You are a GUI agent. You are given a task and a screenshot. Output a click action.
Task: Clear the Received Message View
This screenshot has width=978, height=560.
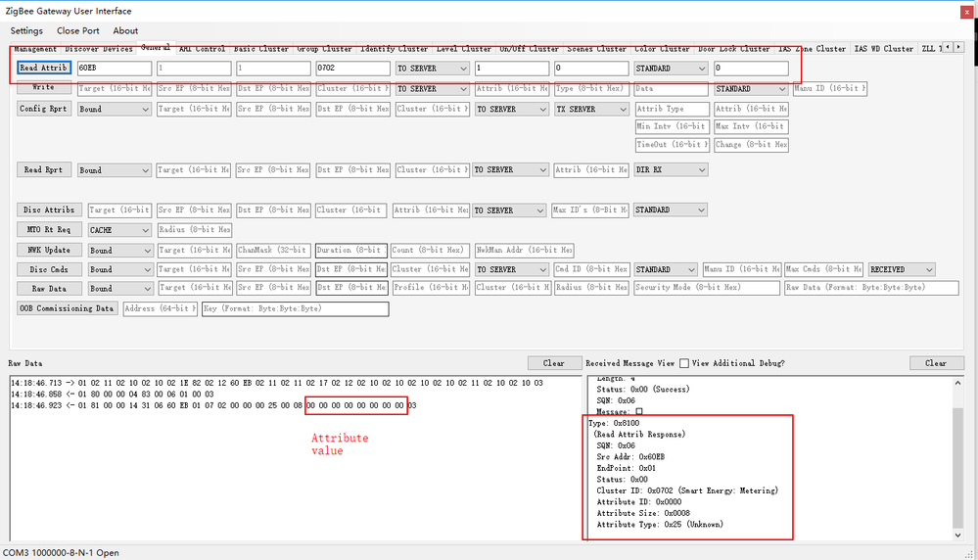936,363
